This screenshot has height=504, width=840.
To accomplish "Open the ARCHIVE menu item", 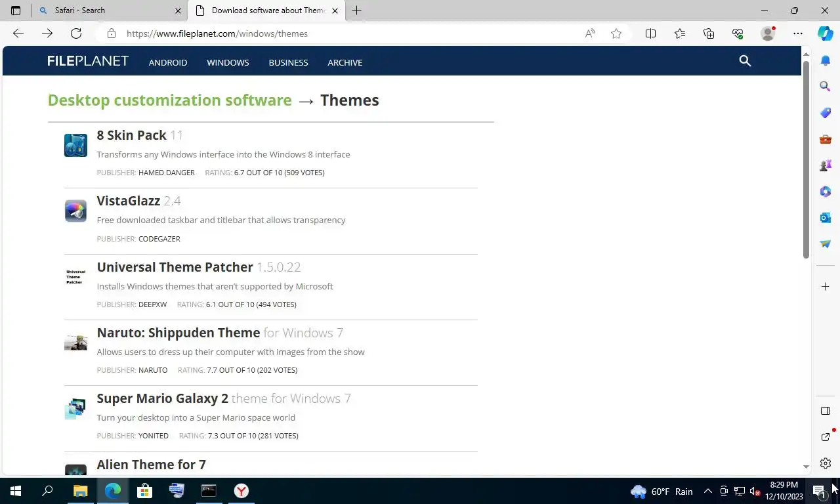I will pos(345,62).
